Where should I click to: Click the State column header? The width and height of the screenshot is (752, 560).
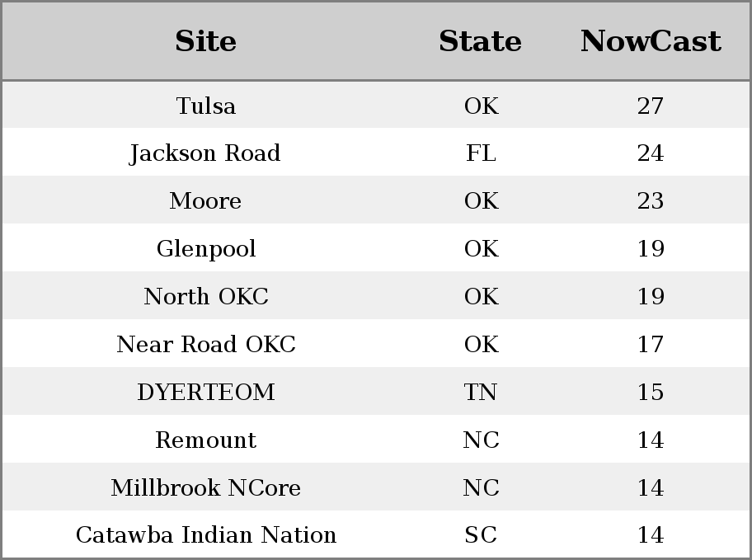pos(480,40)
